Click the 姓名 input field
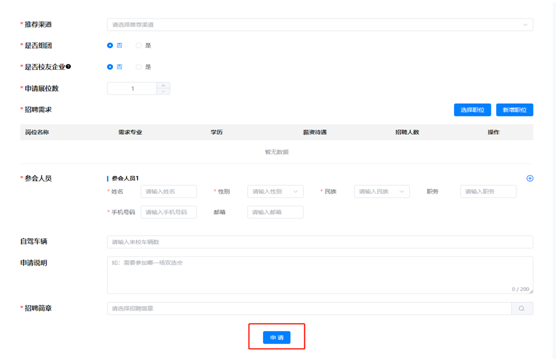The width and height of the screenshot is (558, 361). pyautogui.click(x=169, y=192)
